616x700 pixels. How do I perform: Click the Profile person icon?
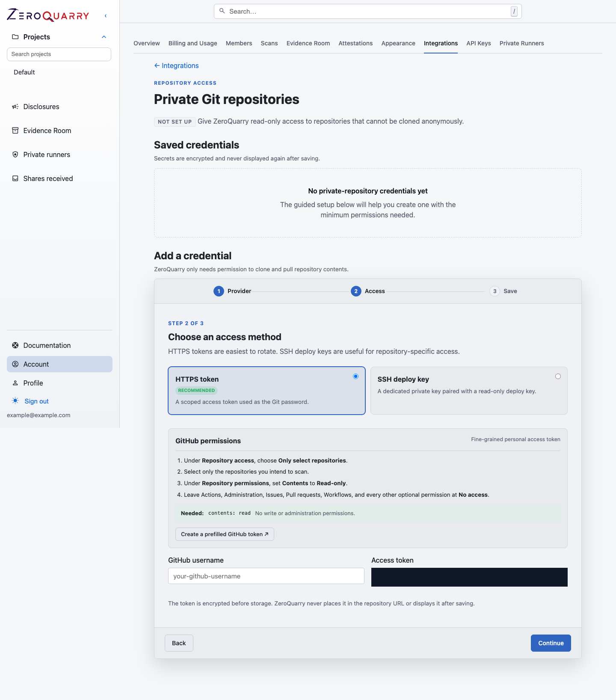[x=15, y=383]
